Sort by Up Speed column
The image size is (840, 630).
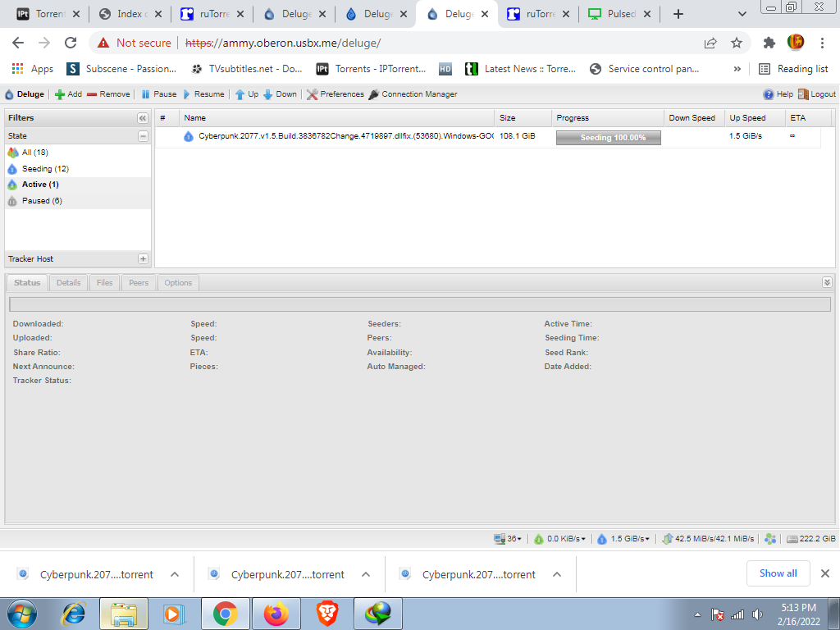click(755, 118)
